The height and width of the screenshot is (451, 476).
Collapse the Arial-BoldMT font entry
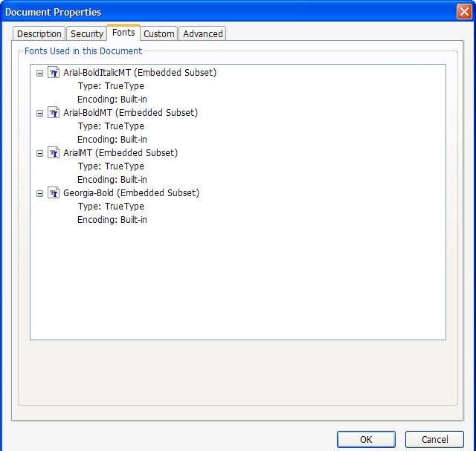click(x=39, y=113)
